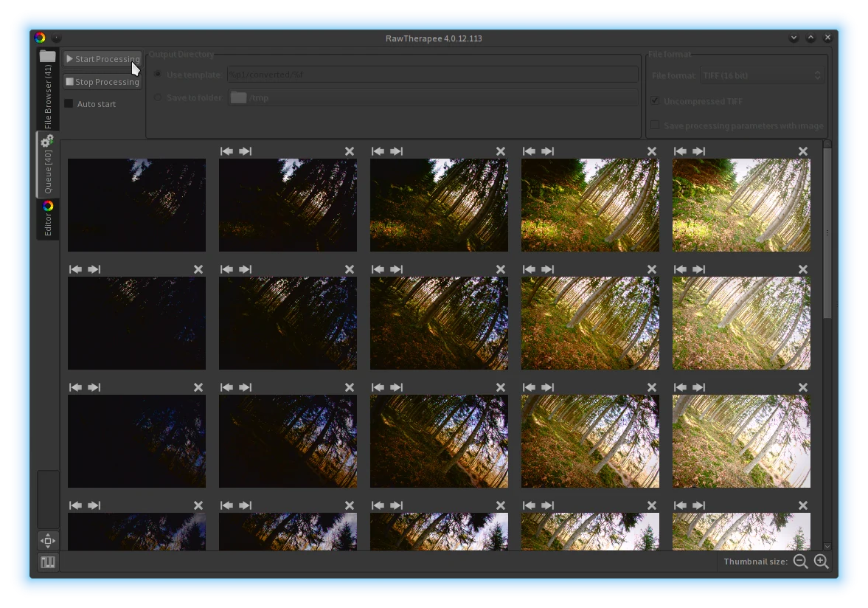Cancel the second row first thumbnail job
The image size is (868, 608).
[198, 269]
